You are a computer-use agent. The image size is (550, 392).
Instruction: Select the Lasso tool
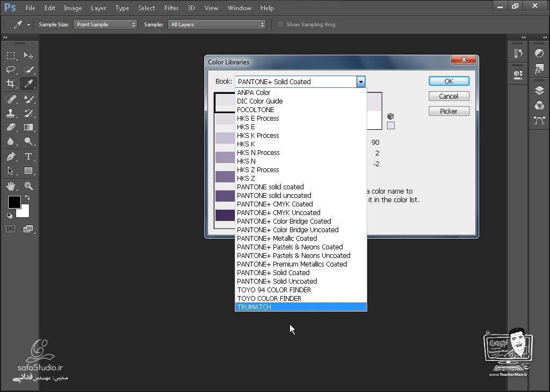pyautogui.click(x=11, y=70)
